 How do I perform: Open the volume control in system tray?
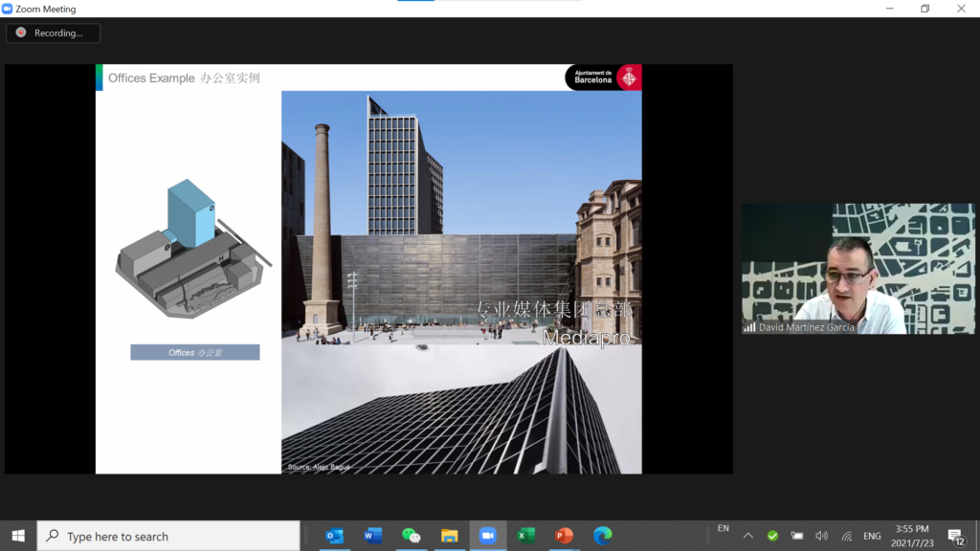821,536
